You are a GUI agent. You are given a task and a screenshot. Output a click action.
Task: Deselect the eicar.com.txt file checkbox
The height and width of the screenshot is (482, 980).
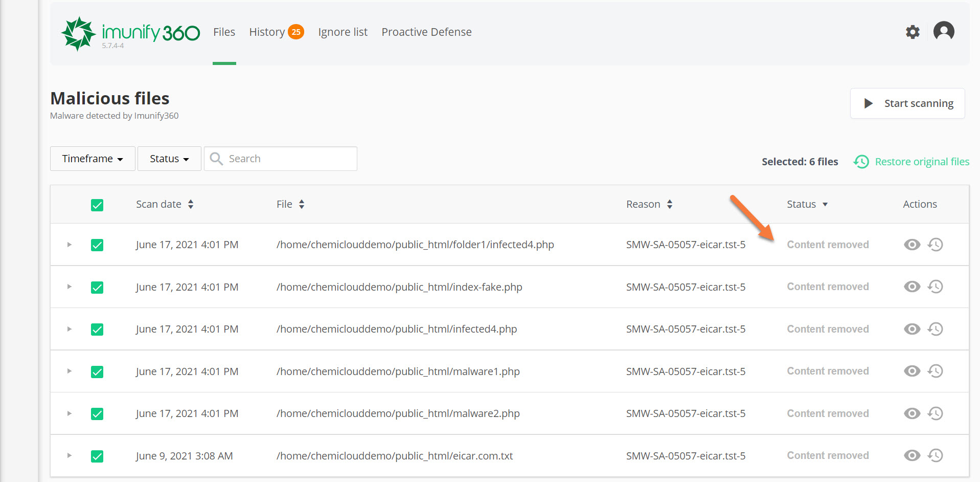pos(97,455)
